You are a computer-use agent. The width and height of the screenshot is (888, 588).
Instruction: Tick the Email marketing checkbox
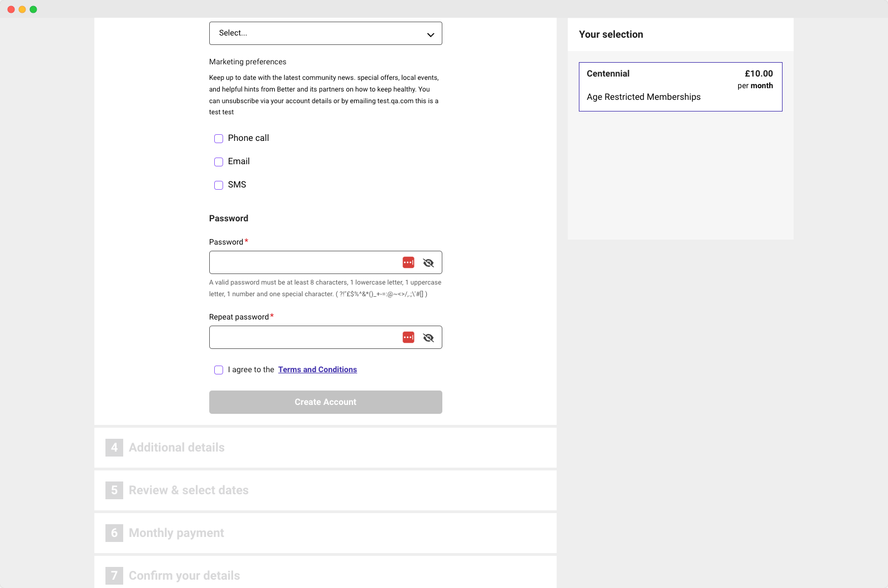tap(219, 162)
